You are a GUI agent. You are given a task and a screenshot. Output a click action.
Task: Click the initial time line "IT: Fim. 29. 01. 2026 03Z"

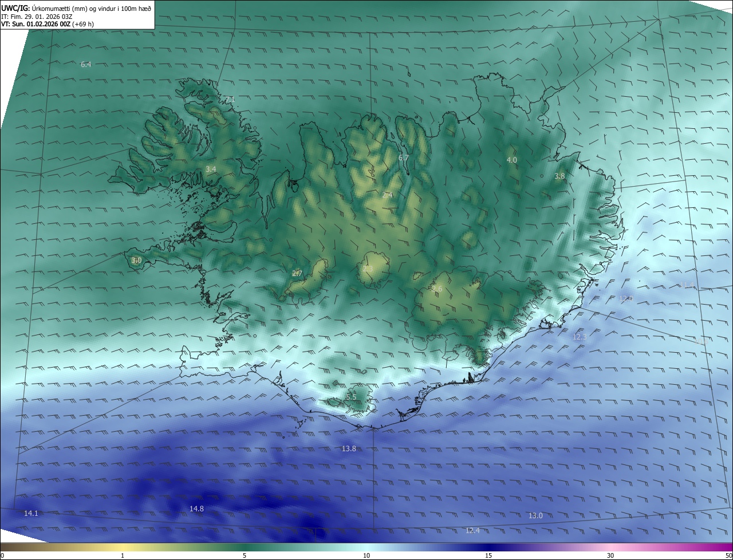pyautogui.click(x=37, y=17)
